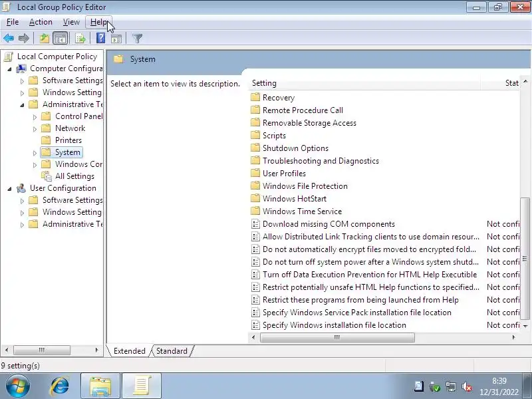Collapse Administrative Templates under Computer Configuration

[22, 105]
